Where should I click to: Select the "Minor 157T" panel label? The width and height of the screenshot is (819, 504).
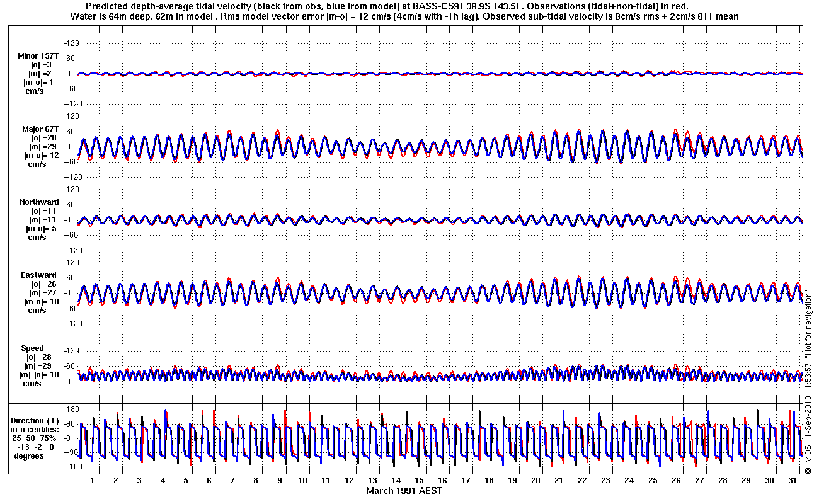pyautogui.click(x=38, y=56)
